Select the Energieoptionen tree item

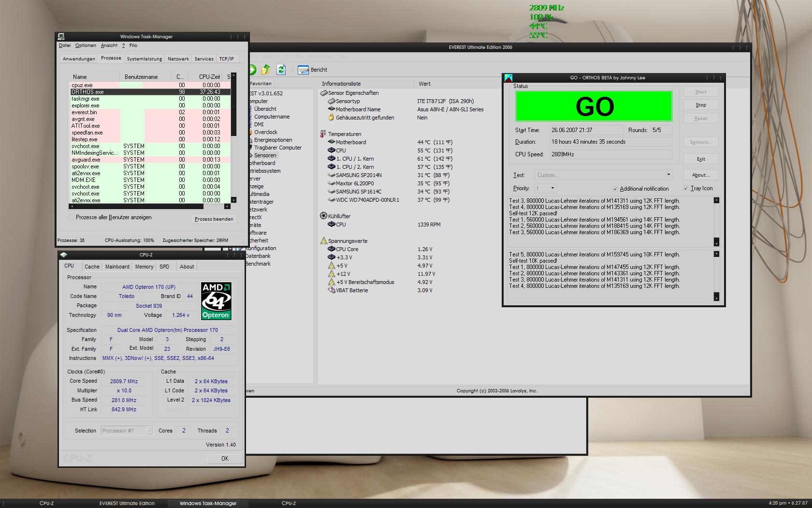(273, 140)
